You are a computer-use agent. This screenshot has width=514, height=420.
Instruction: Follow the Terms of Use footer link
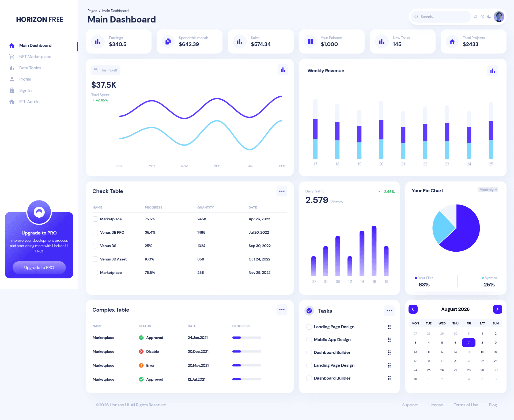tap(466, 405)
